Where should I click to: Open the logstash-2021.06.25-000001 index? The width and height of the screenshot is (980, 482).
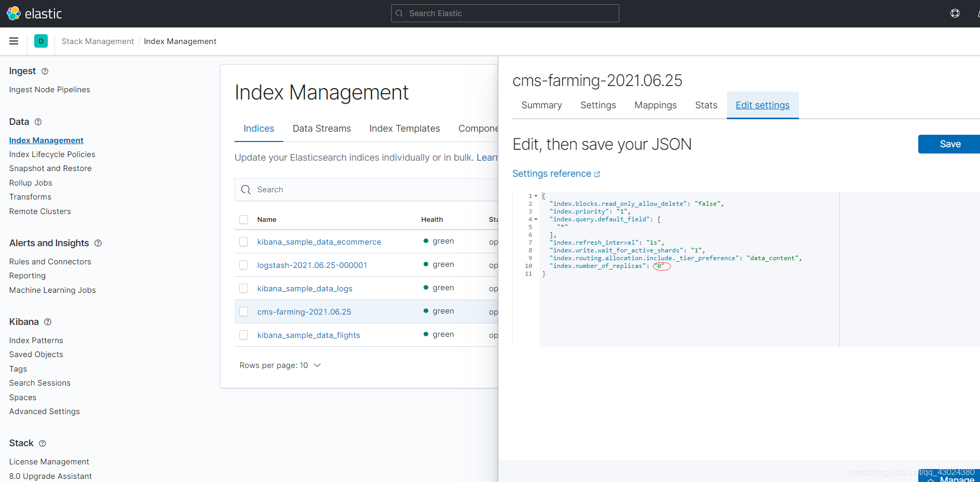[x=312, y=265]
